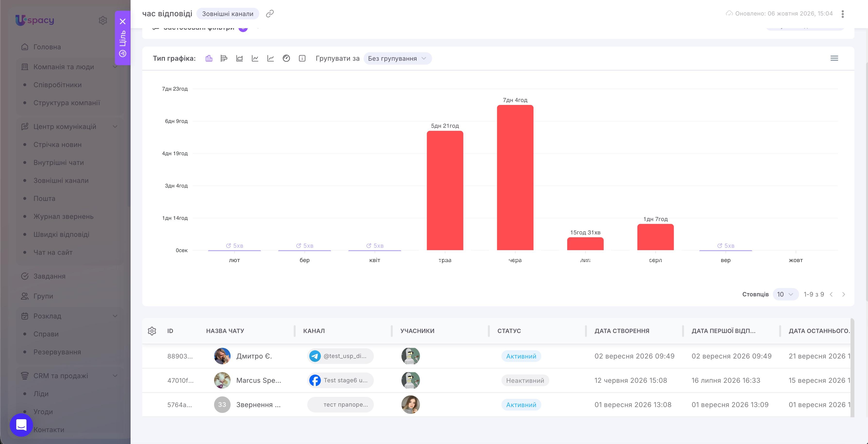Select area chart type icon
Screen dimensions: 868x444
240,58
